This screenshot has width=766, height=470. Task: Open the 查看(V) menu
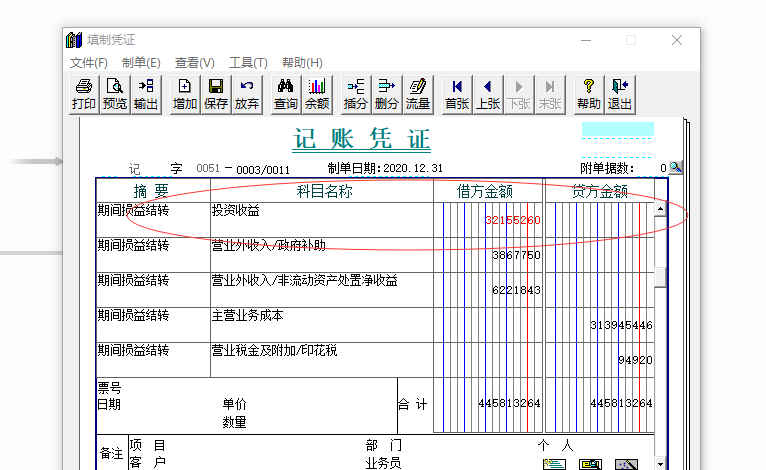click(x=194, y=63)
